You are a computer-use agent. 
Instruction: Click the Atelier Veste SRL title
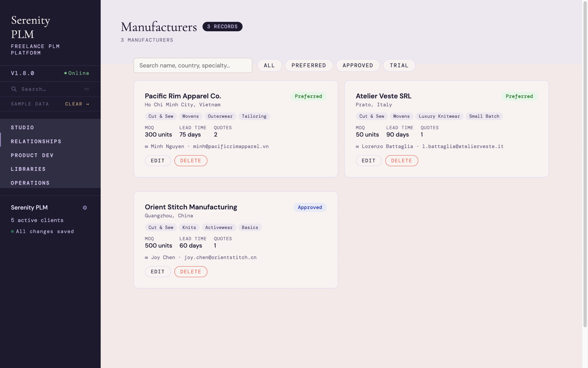[x=383, y=96]
